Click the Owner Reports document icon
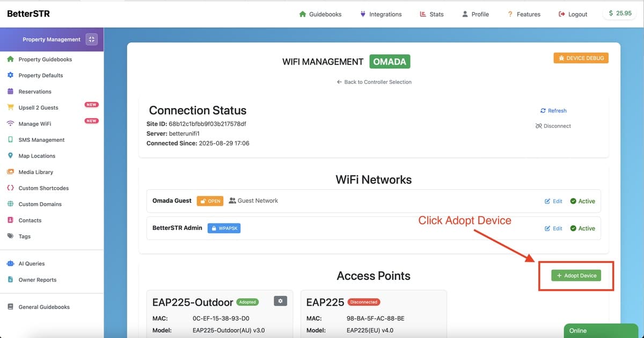Screen dimensions: 644x338 pos(10,279)
